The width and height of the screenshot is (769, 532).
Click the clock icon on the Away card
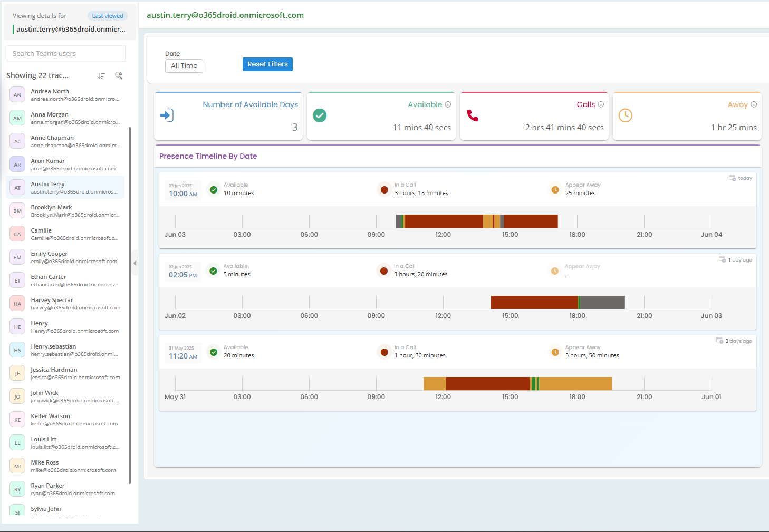point(625,115)
